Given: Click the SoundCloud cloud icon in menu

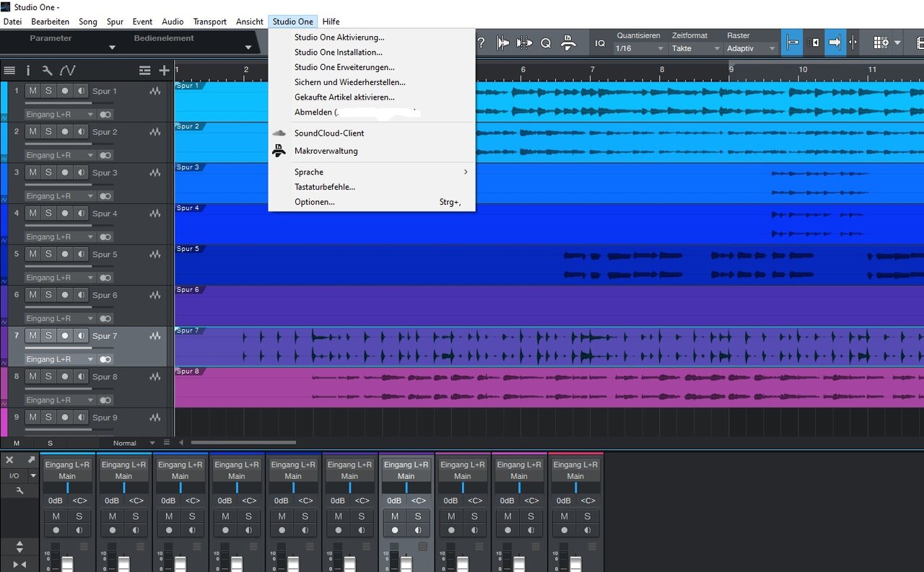Looking at the screenshot, I should (279, 133).
